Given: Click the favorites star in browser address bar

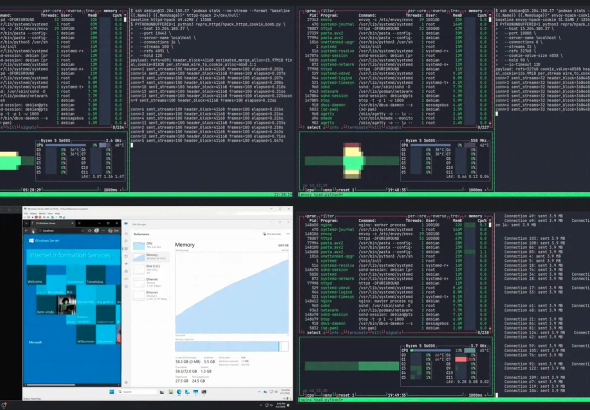Looking at the screenshot, I should coord(90,231).
